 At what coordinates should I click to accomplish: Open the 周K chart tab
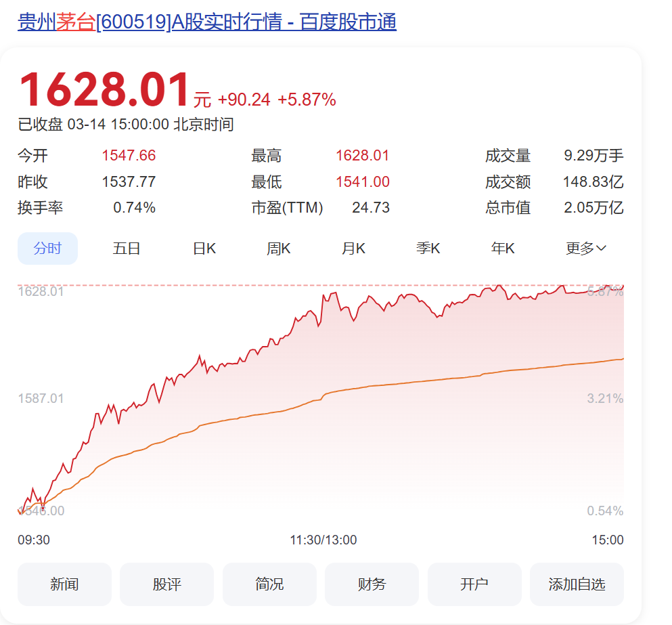click(x=279, y=249)
